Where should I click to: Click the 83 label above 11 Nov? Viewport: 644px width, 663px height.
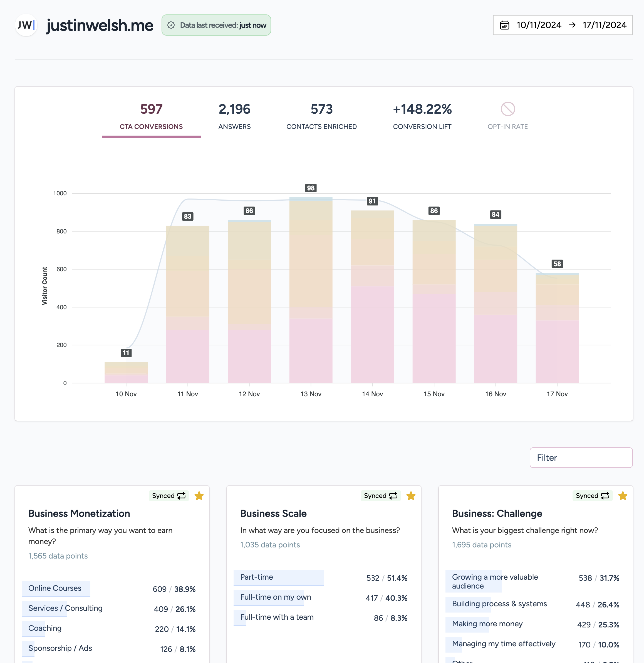188,216
